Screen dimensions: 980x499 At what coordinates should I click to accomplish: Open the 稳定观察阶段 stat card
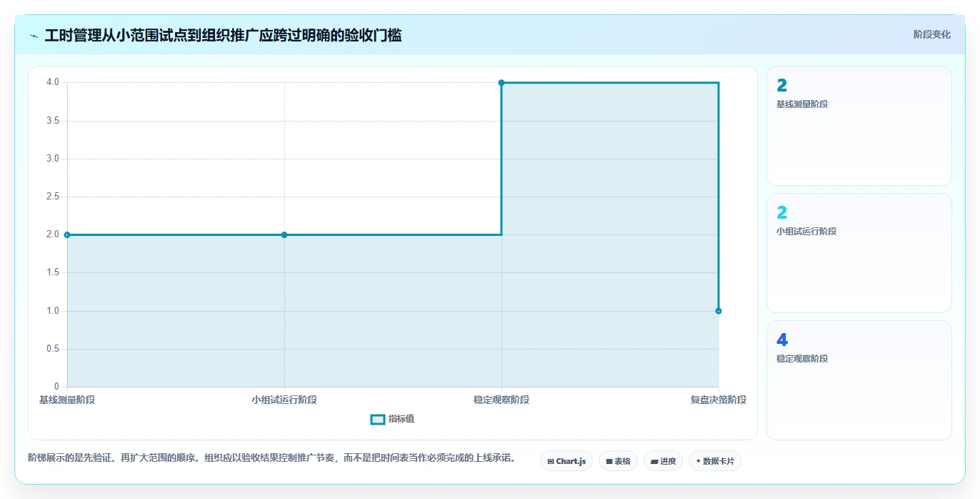[859, 380]
